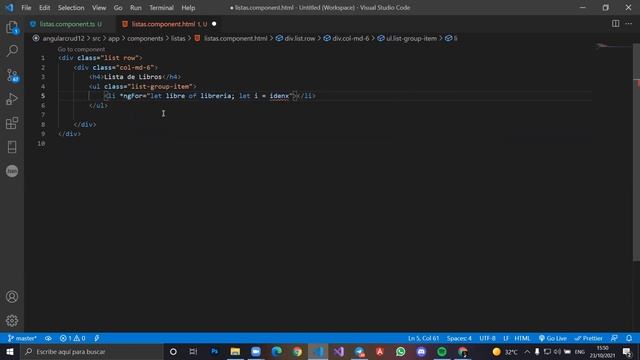Image resolution: width=640 pixels, height=360 pixels.
Task: Open the Selection menu
Action: (x=71, y=8)
